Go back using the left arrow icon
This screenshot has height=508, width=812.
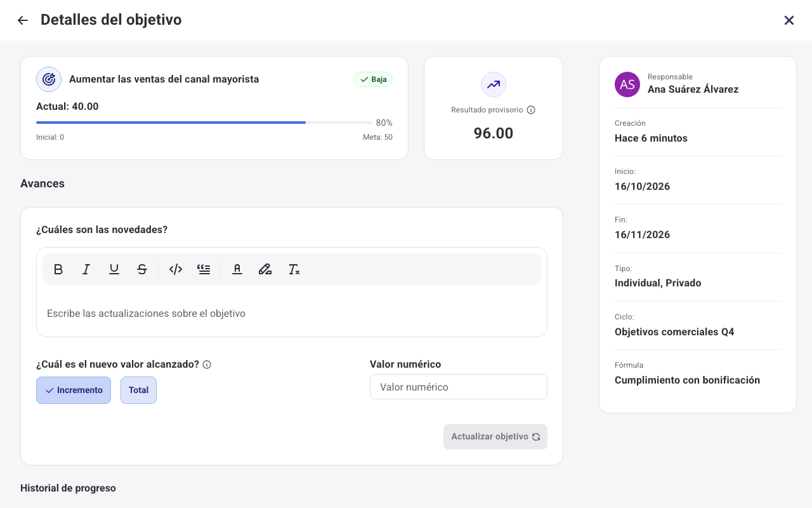(23, 20)
